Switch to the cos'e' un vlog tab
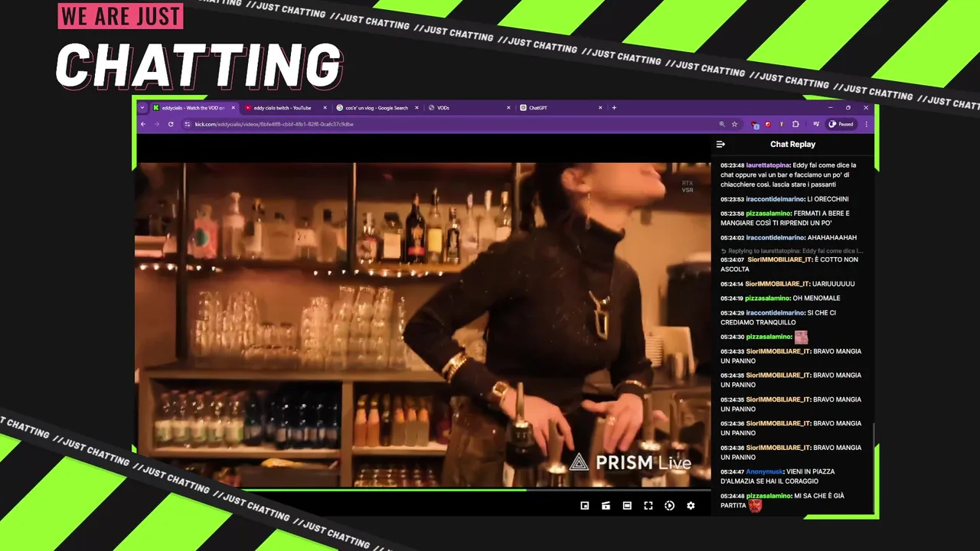This screenshot has height=551, width=980. [377, 108]
